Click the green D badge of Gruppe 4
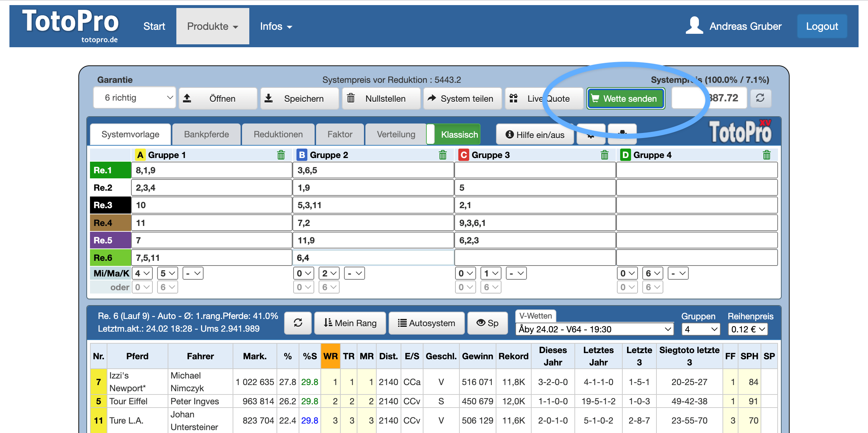The height and width of the screenshot is (433, 868). click(626, 155)
